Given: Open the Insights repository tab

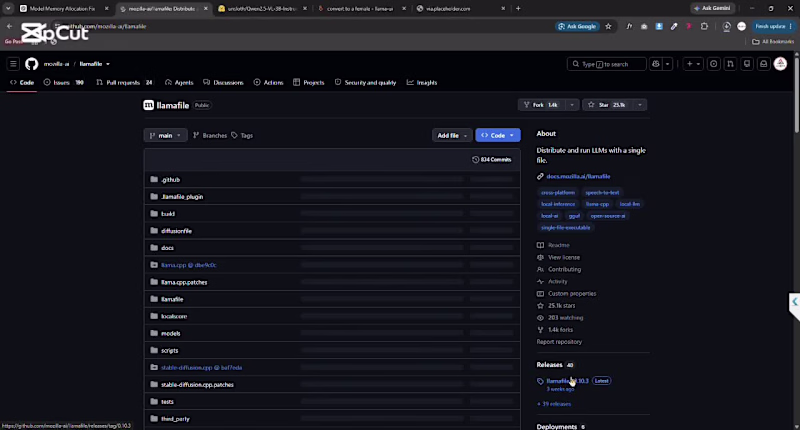Looking at the screenshot, I should [x=422, y=83].
